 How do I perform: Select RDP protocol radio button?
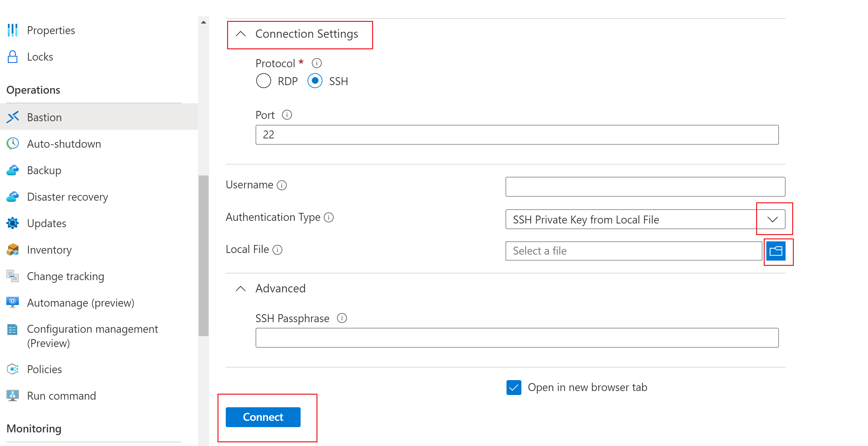tap(263, 81)
